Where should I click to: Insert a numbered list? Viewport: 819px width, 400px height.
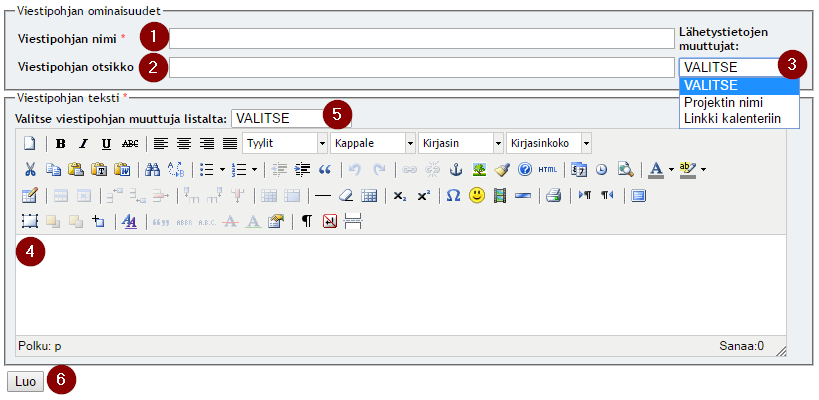click(239, 169)
